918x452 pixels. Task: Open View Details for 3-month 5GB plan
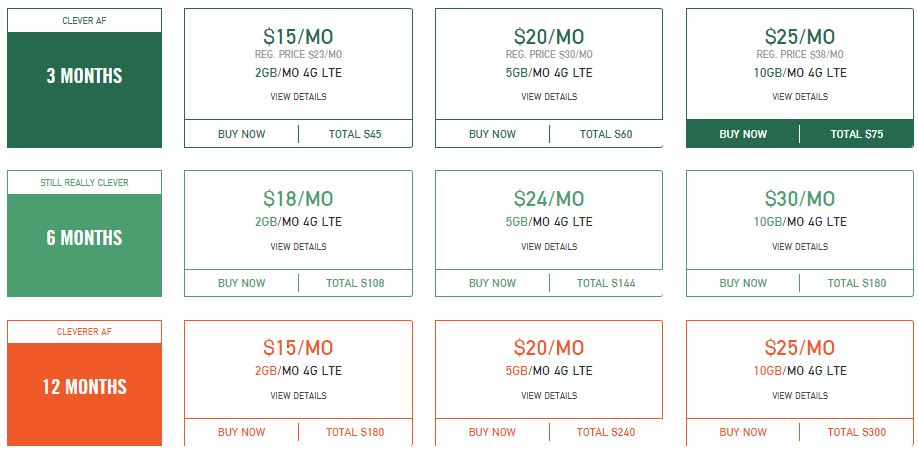[x=549, y=97]
